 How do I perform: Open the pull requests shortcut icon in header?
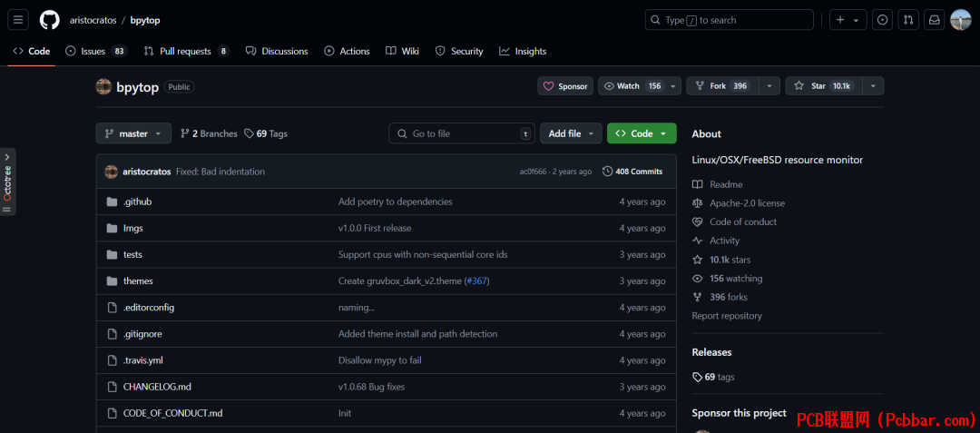point(908,20)
